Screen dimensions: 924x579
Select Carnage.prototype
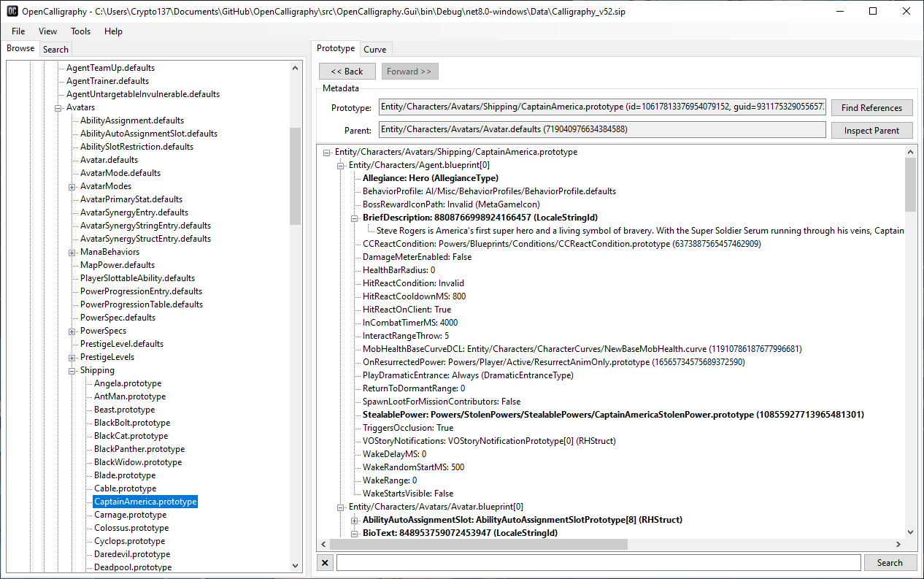click(x=130, y=515)
